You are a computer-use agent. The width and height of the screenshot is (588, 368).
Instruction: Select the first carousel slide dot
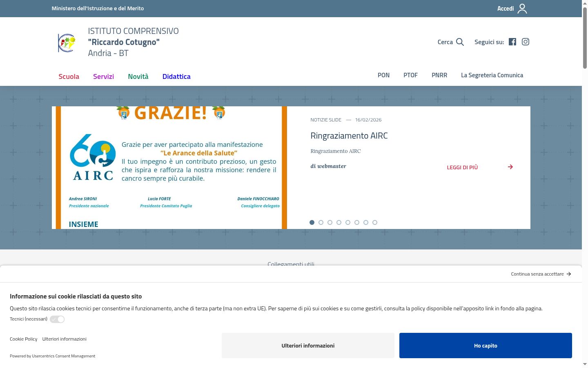click(x=312, y=222)
